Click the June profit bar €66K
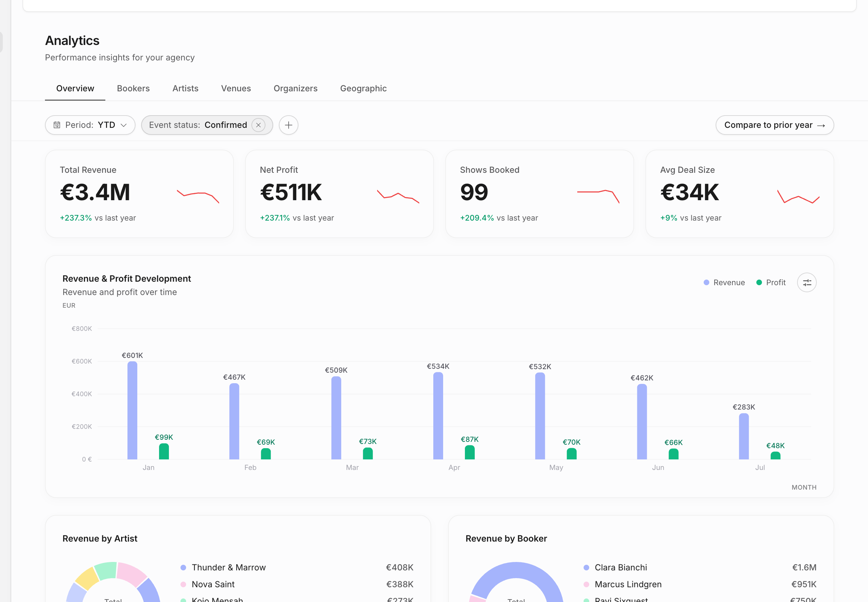 [674, 454]
